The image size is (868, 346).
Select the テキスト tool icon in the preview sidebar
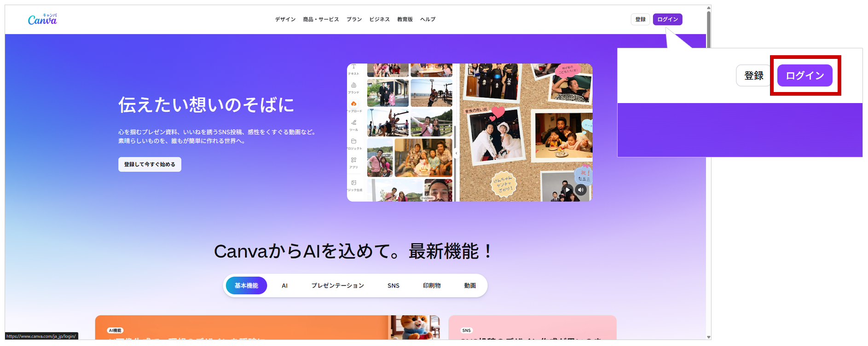353,67
